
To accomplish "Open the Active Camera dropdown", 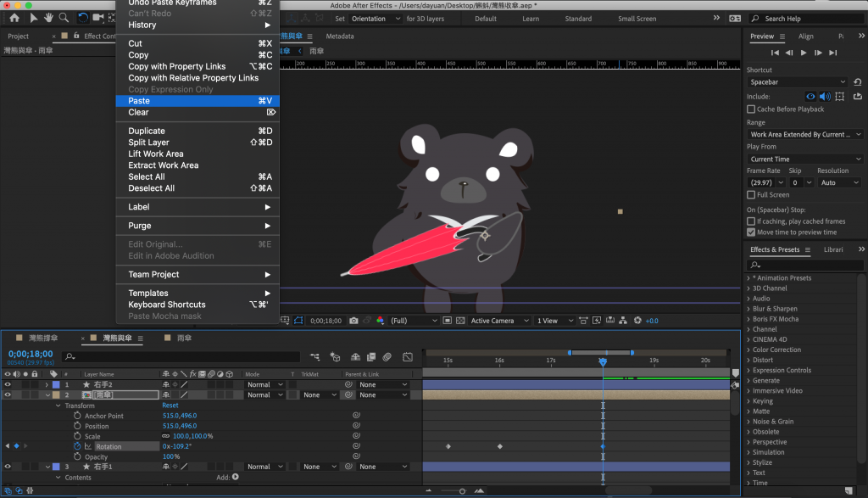I will (500, 321).
